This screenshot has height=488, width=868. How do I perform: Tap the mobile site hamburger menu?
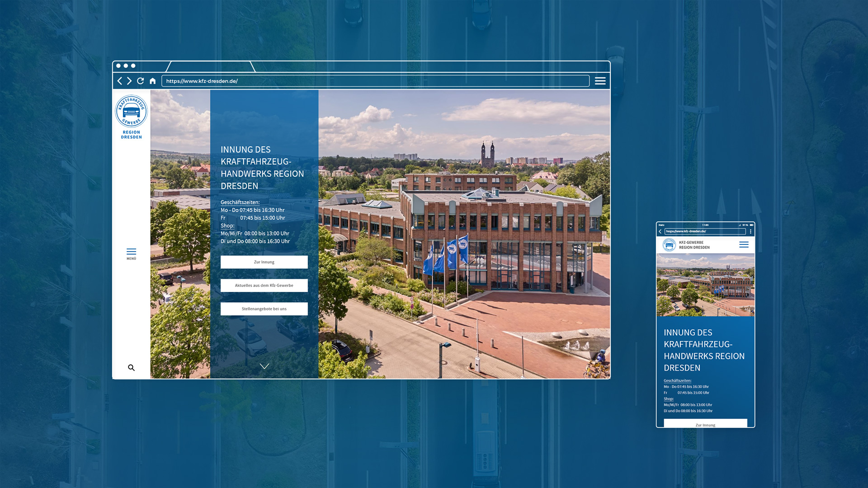pyautogui.click(x=744, y=244)
